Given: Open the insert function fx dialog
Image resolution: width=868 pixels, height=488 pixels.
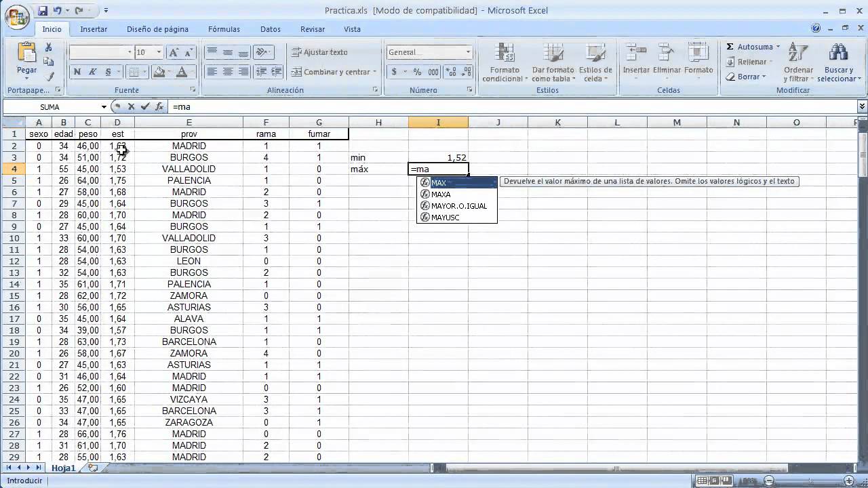Looking at the screenshot, I should pos(159,106).
